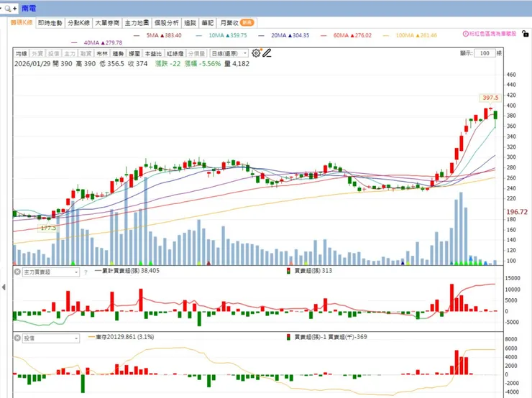This screenshot has height=398, width=532.
Task: Open the dropdown arrow left of magnifier
Action: click(1, 9)
